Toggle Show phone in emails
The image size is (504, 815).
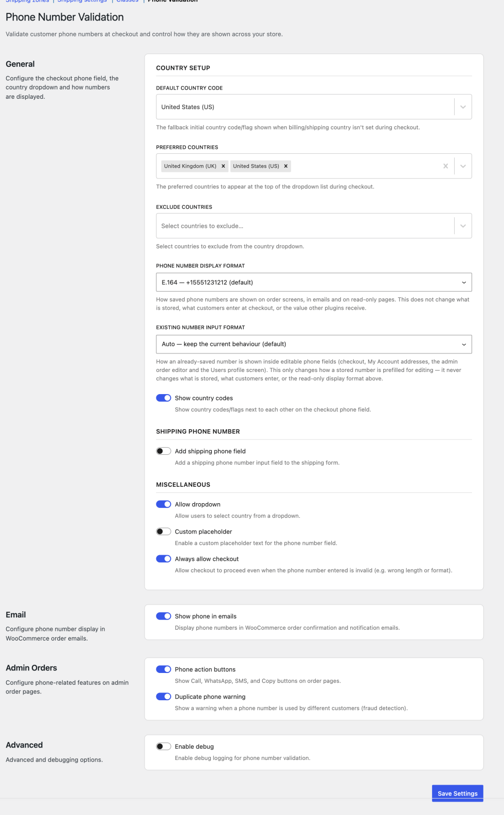[x=164, y=616]
